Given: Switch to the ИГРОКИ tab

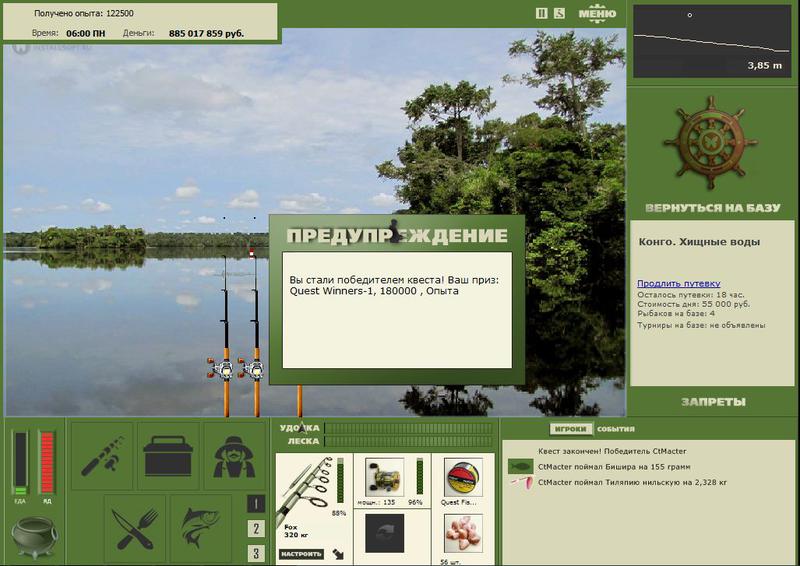Looking at the screenshot, I should 570,429.
